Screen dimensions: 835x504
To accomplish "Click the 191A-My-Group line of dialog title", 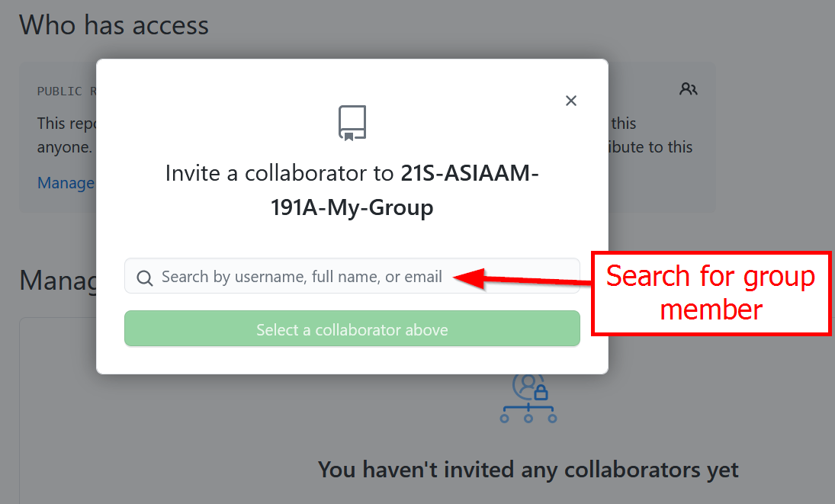I will [352, 207].
